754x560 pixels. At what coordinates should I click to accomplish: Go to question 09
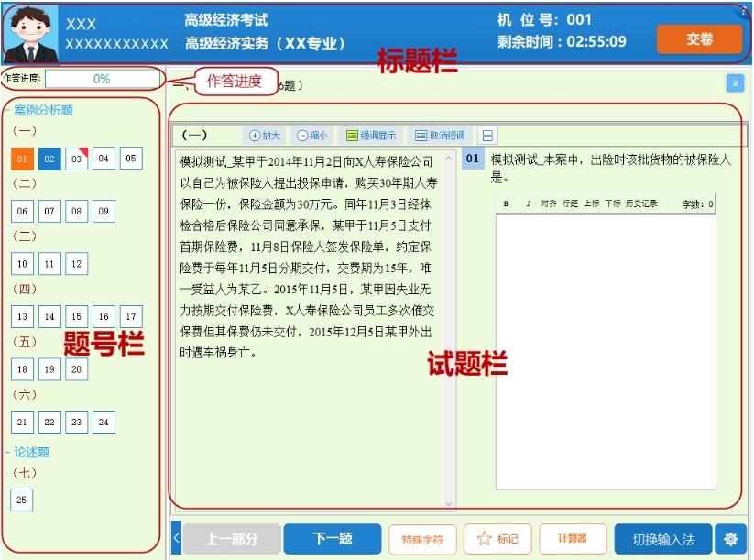[104, 211]
